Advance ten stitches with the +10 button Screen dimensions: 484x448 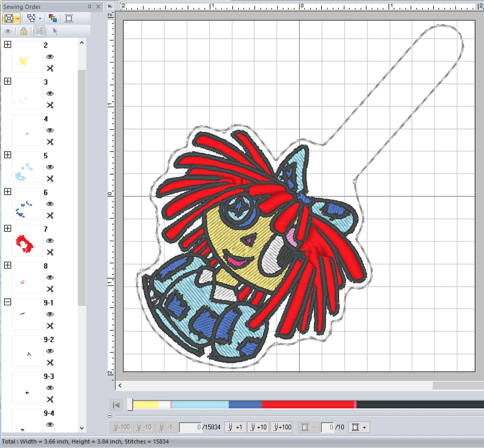click(x=258, y=427)
